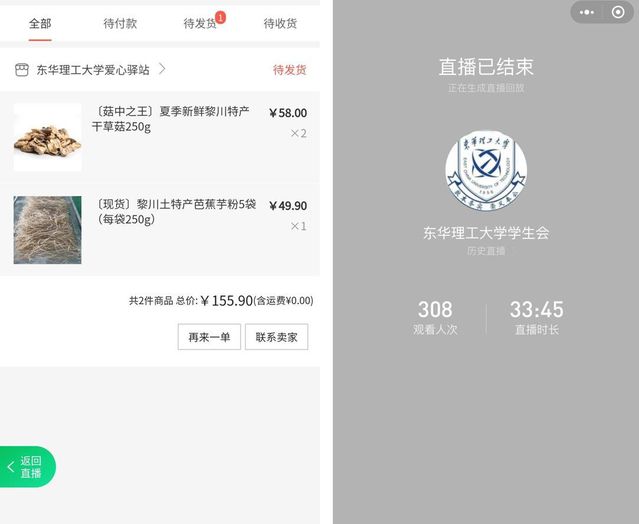Expand the chevron after 东华理工大学爱心驿站
Viewport: 639px width, 524px height.
pyautogui.click(x=162, y=69)
